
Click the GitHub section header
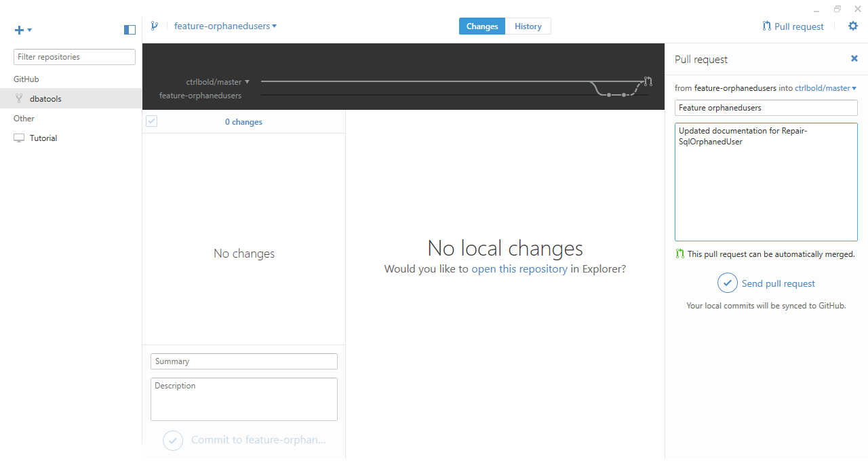click(26, 79)
